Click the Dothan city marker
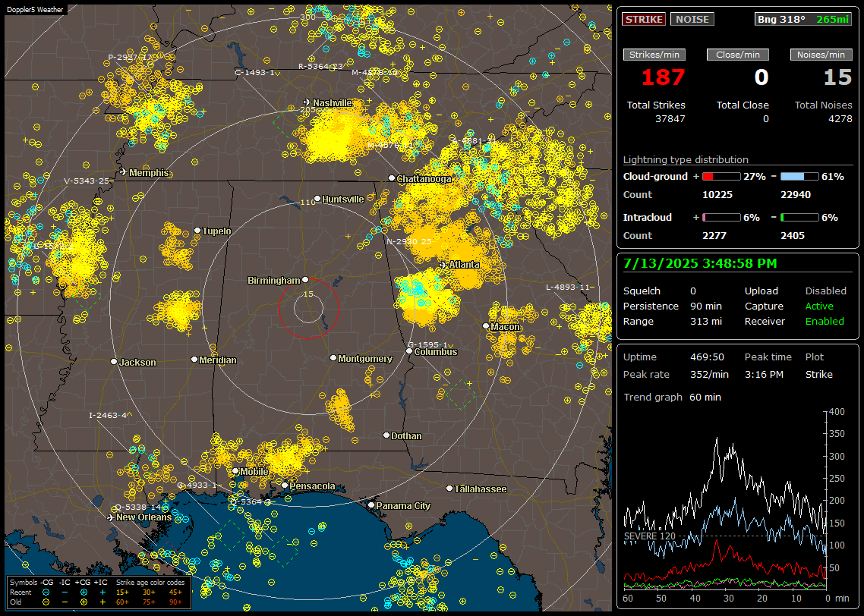 (386, 435)
